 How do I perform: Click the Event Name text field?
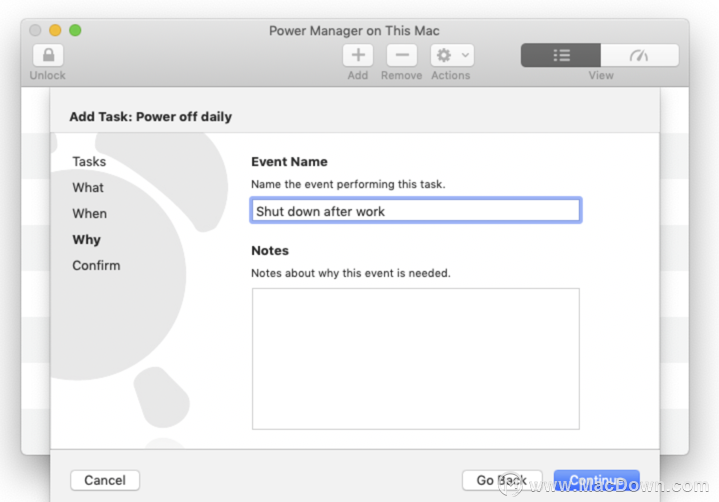[416, 211]
